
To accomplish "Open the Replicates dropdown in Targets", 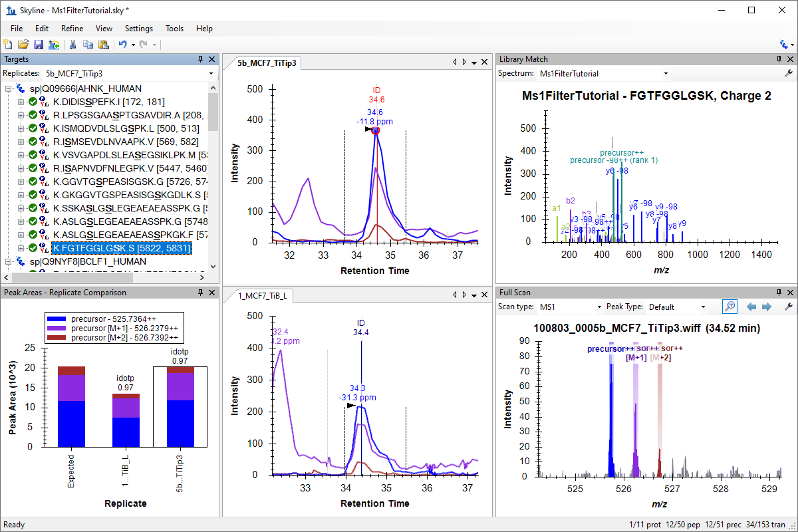I will click(x=211, y=74).
